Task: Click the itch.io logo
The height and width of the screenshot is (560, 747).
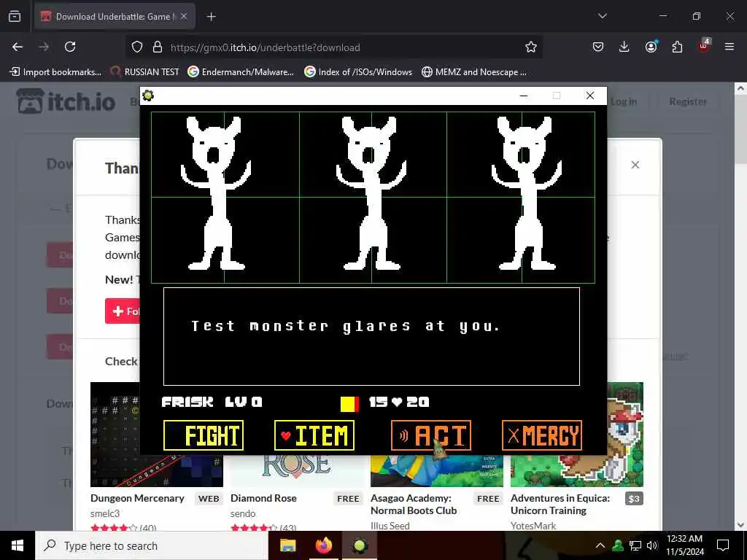Action: coord(66,101)
